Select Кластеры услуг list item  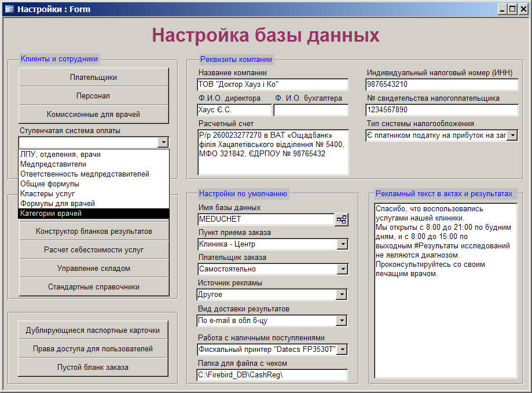94,194
